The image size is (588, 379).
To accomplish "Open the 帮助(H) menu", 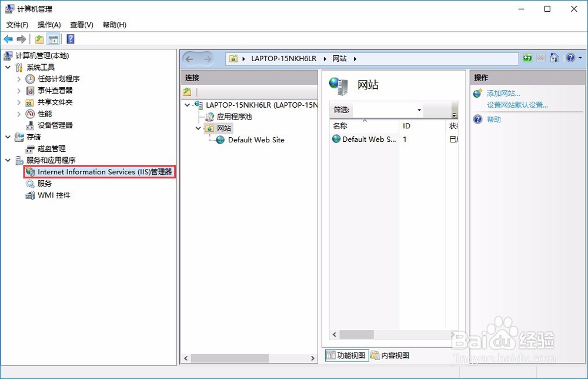I will click(115, 25).
